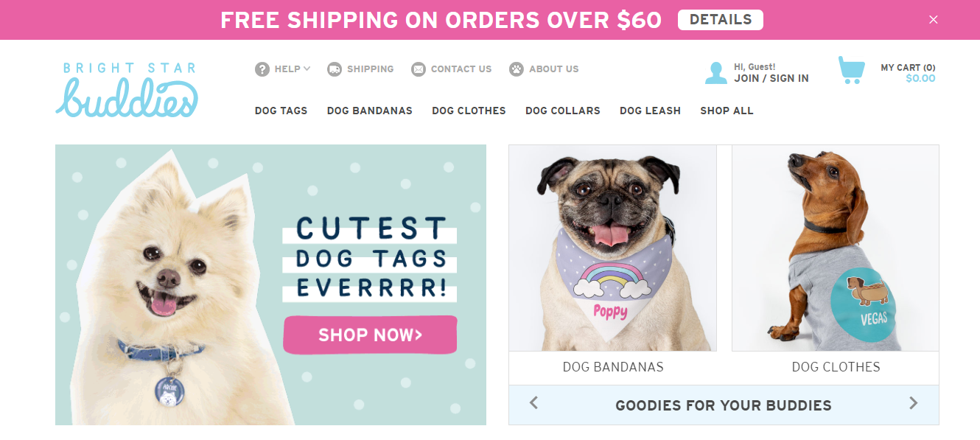
Task: Click the user profile silhouette icon
Action: (x=715, y=73)
